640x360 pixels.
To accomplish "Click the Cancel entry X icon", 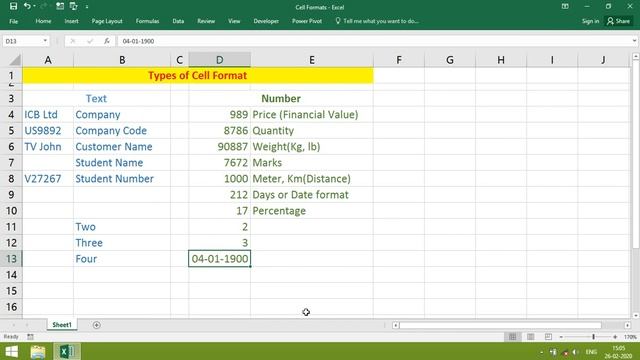I will pos(73,41).
